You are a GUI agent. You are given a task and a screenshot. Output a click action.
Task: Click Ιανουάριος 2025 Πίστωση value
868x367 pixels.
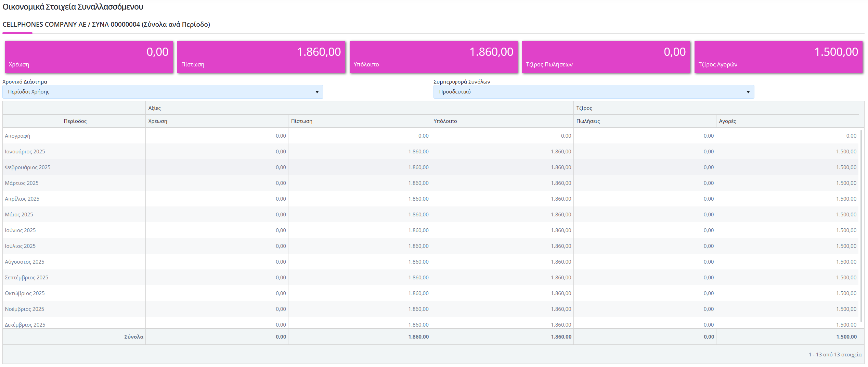pyautogui.click(x=418, y=152)
